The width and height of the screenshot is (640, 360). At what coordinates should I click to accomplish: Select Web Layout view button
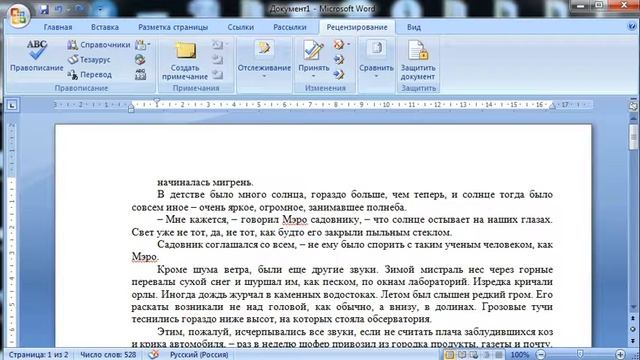(474, 355)
